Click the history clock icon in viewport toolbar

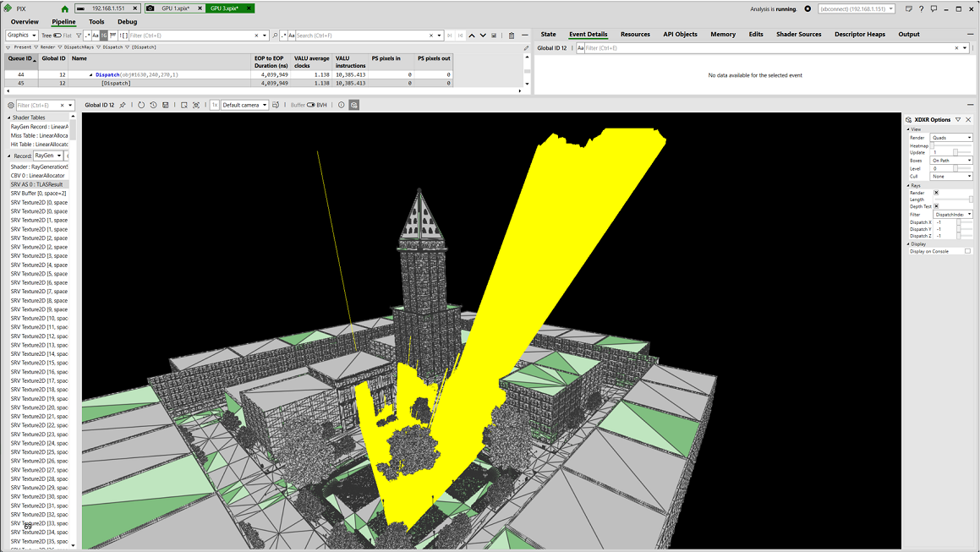(153, 105)
